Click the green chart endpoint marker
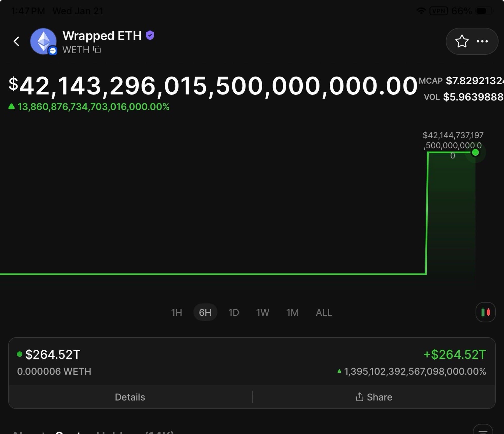 point(475,152)
